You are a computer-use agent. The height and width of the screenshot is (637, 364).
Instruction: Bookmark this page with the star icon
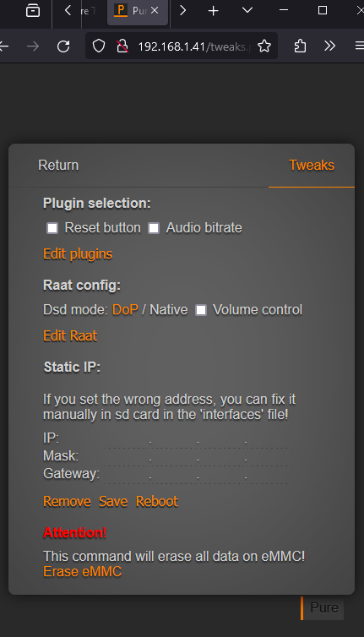[264, 46]
